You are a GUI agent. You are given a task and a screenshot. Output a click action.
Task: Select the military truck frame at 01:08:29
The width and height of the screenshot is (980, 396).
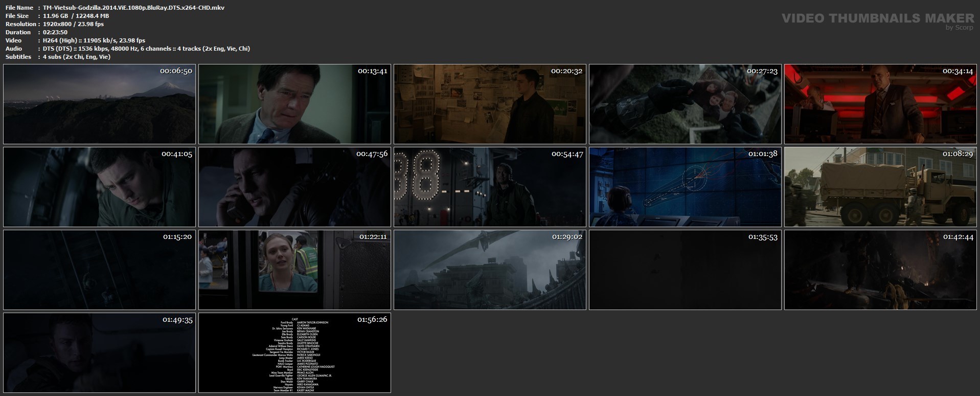pos(880,187)
